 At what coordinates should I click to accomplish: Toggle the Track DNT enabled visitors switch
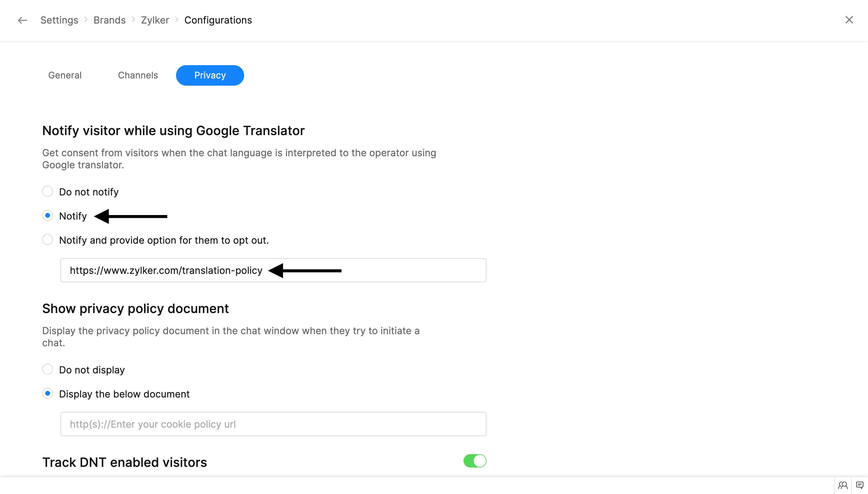tap(475, 461)
